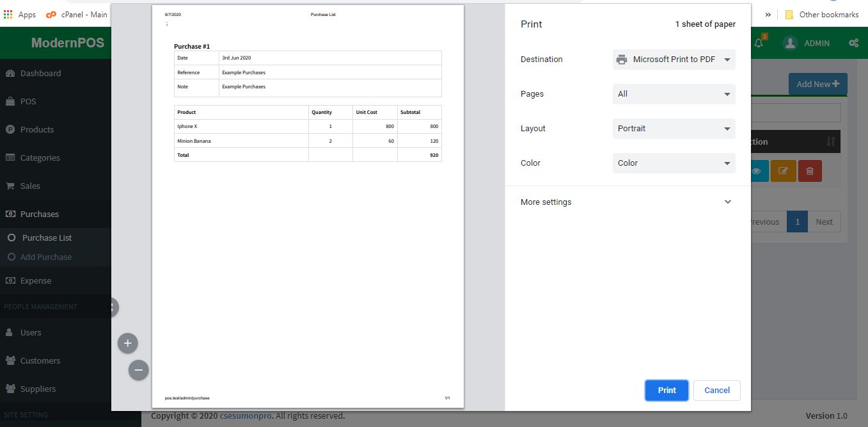Click the Print button
The height and width of the screenshot is (427, 868).
coord(667,391)
